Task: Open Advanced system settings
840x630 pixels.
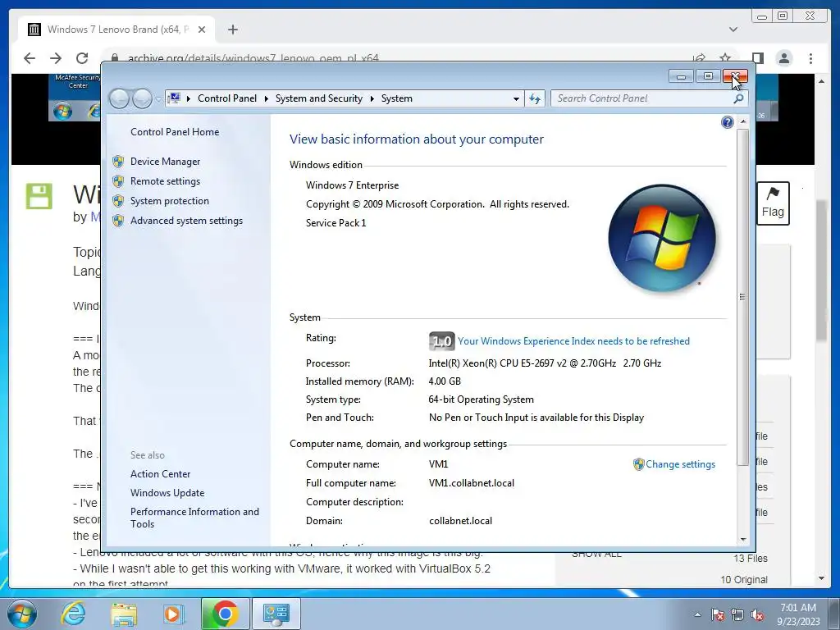Action: (x=186, y=221)
